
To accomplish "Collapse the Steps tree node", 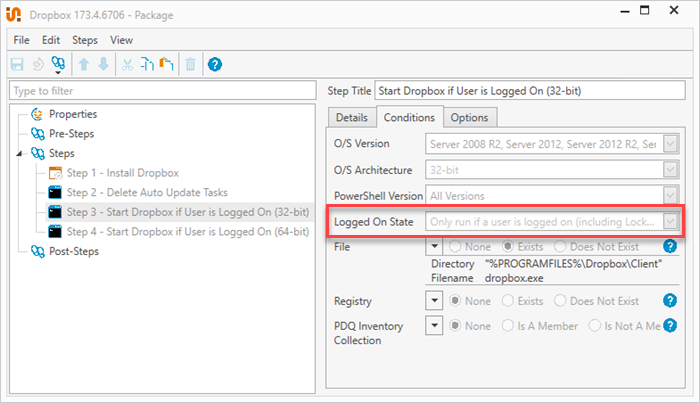I will [x=19, y=154].
